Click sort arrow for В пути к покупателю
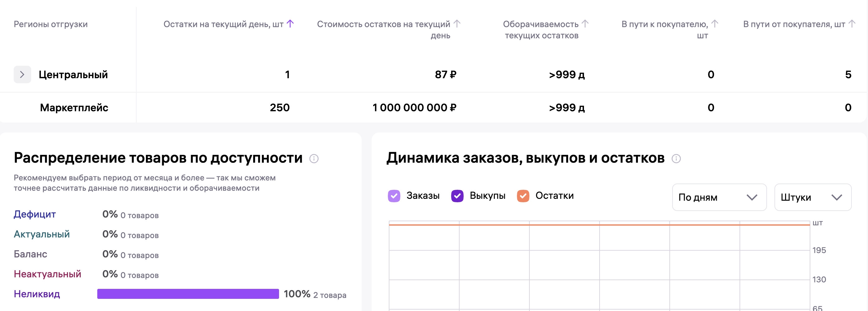868x311 pixels. tap(715, 24)
